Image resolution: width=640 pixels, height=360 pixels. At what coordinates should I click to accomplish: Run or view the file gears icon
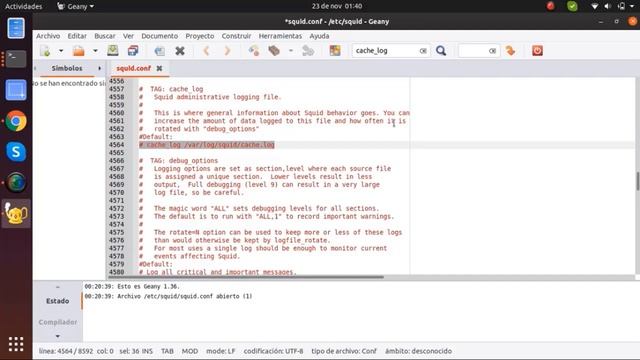(308, 51)
